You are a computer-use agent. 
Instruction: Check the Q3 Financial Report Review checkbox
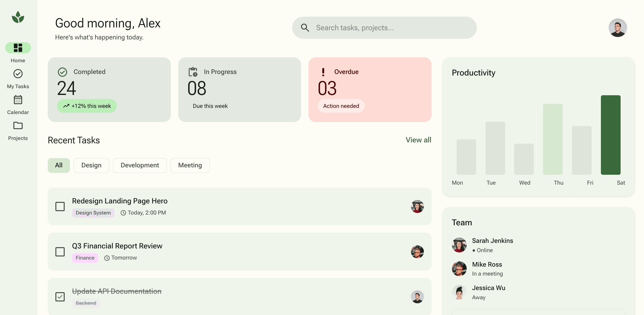pos(60,252)
